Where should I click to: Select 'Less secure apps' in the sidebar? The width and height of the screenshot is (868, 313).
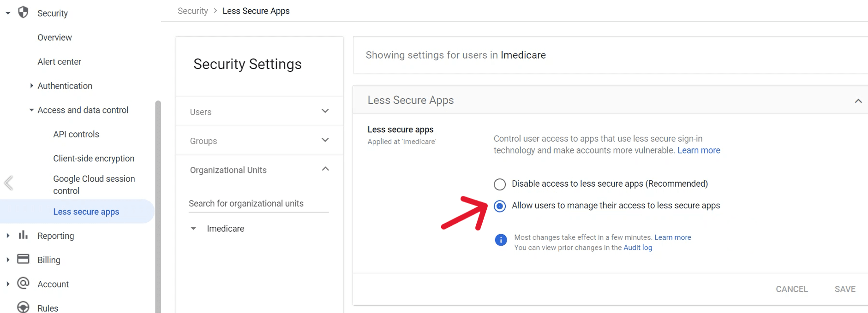(86, 211)
